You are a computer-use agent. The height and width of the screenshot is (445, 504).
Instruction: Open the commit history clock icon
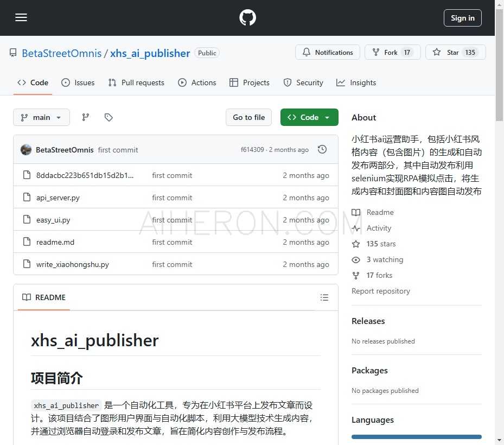point(322,149)
